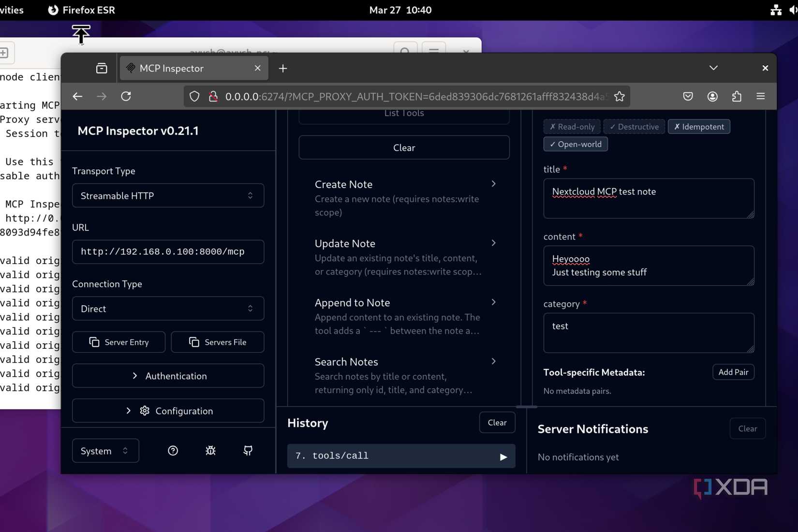This screenshot has width=798, height=532.
Task: Open Firefox list all tabs icon
Action: tap(102, 68)
